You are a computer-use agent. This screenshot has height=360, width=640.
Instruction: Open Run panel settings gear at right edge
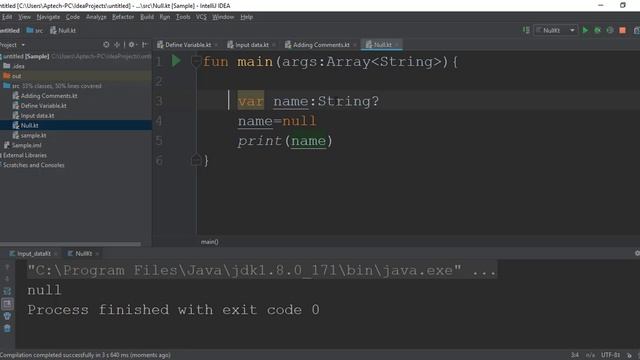pos(637,253)
